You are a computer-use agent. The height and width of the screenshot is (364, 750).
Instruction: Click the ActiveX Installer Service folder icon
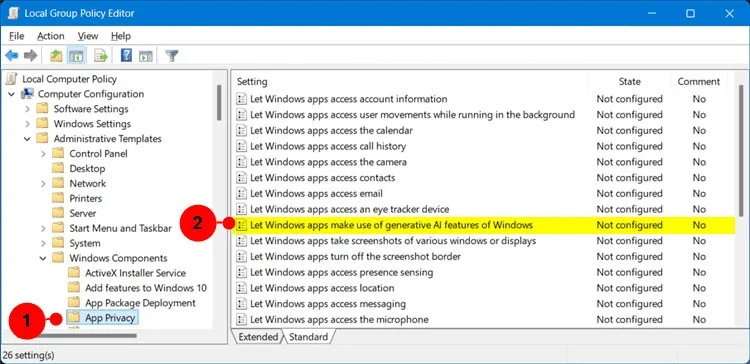tap(74, 273)
